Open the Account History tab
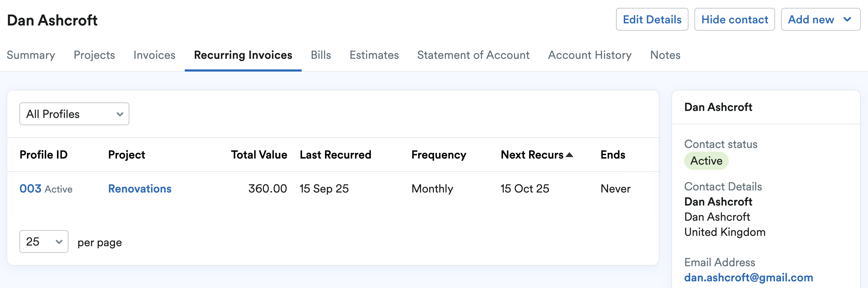 590,55
